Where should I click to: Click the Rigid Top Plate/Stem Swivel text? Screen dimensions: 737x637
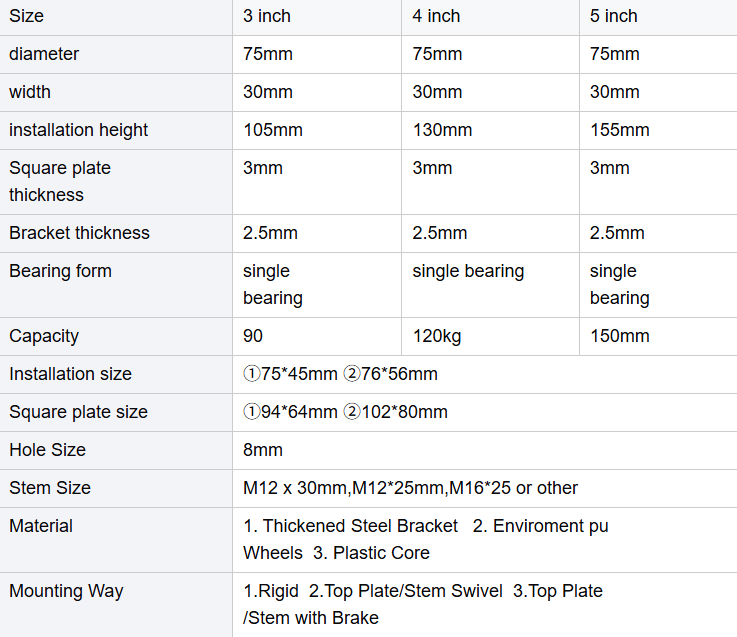373,591
